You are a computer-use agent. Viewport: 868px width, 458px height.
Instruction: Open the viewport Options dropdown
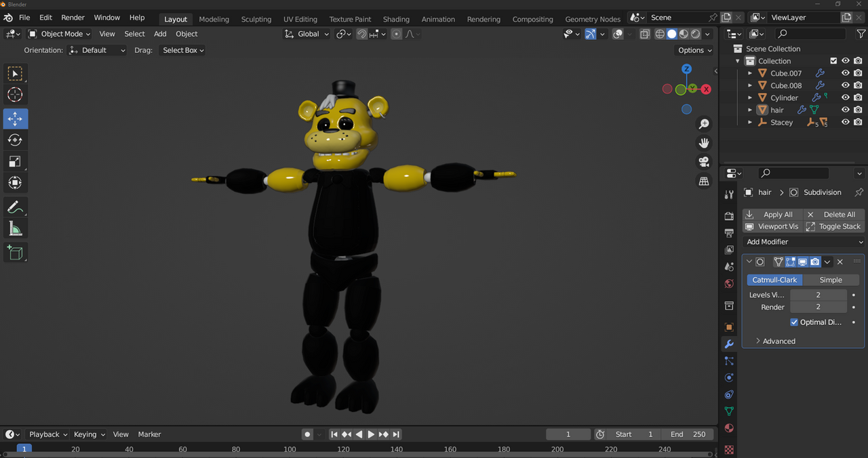(695, 50)
